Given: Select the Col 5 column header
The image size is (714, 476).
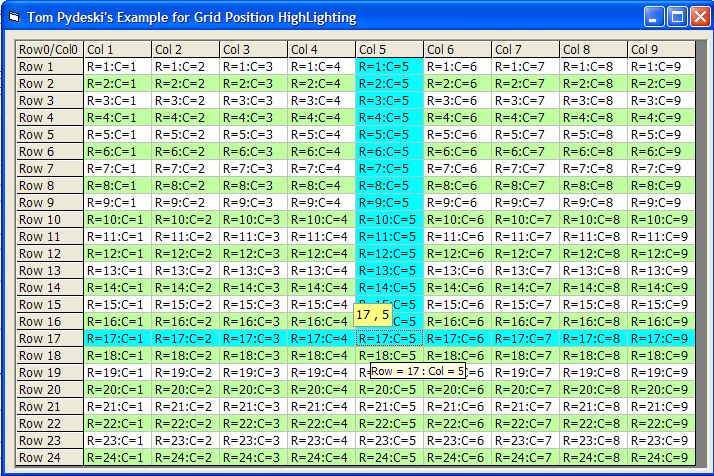Looking at the screenshot, I should coord(389,49).
